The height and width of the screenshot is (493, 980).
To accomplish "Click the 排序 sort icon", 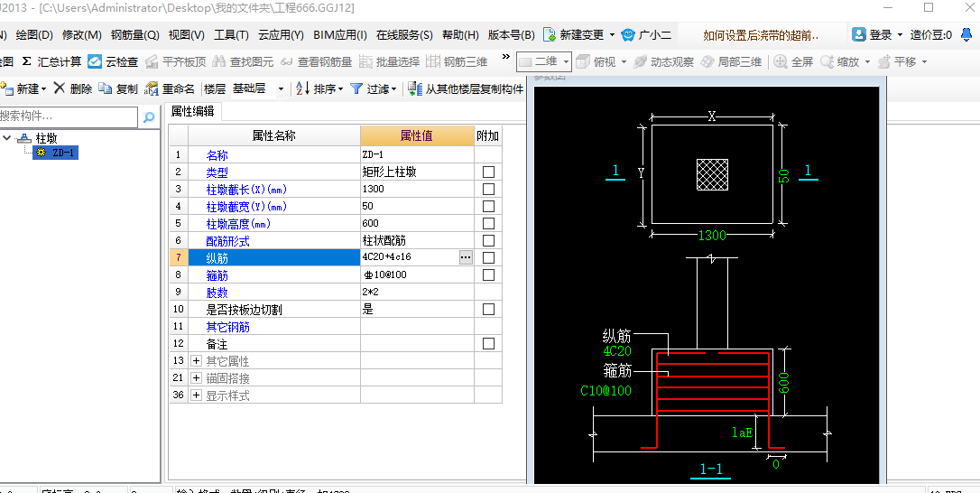I will [x=302, y=88].
